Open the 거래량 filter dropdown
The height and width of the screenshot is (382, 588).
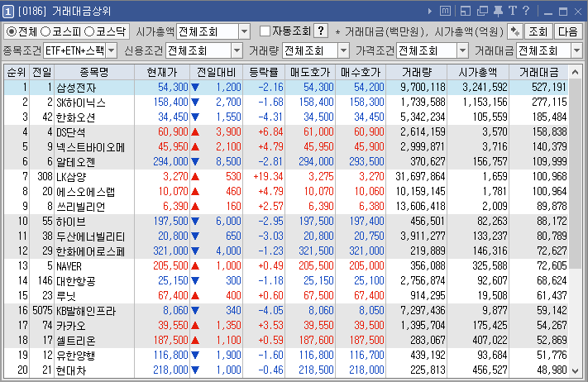coord(343,50)
